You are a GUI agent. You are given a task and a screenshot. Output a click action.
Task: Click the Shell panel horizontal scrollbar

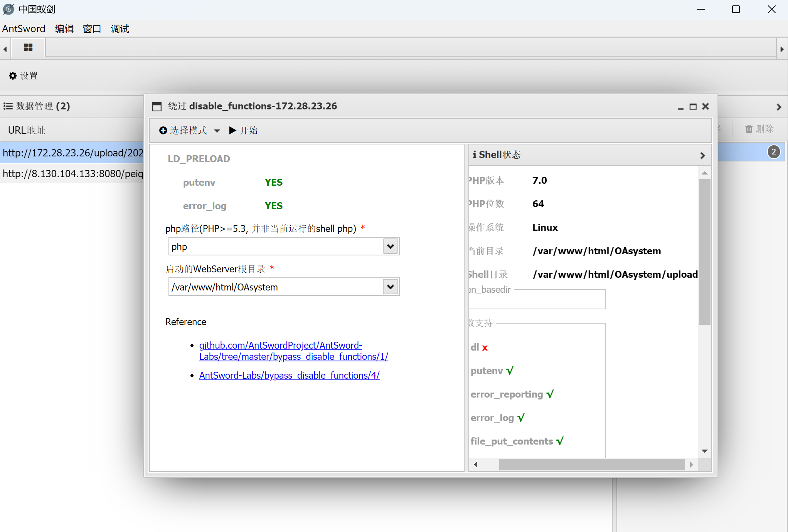(x=591, y=465)
